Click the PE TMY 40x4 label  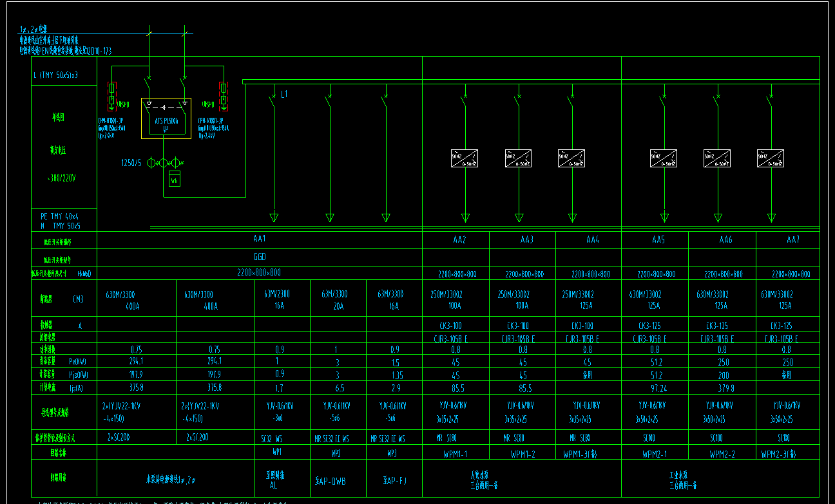click(x=59, y=217)
